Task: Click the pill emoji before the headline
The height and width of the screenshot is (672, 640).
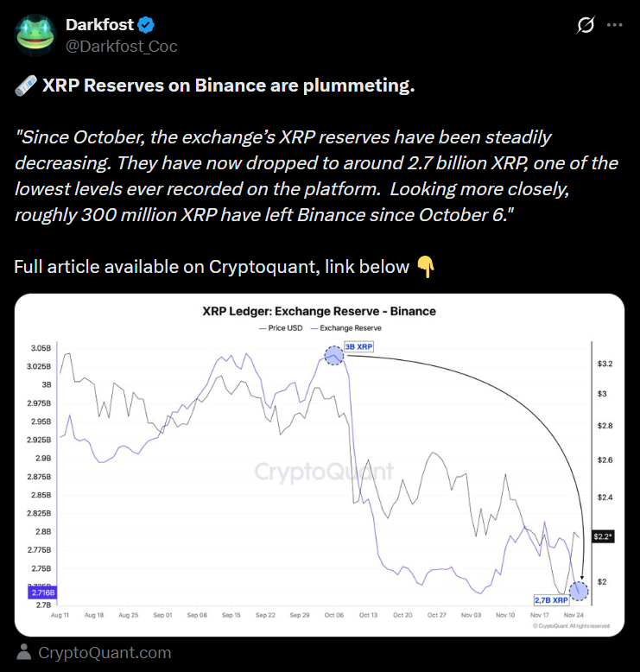Action: coord(24,87)
